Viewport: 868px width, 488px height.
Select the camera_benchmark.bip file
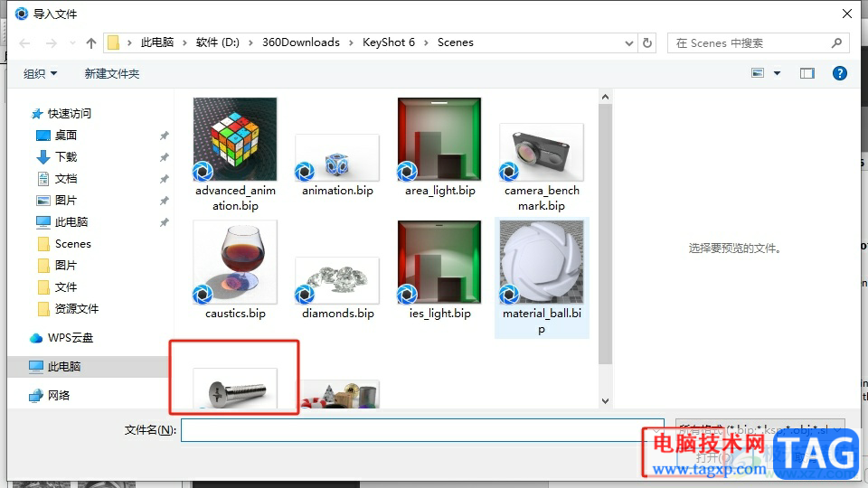click(x=542, y=167)
